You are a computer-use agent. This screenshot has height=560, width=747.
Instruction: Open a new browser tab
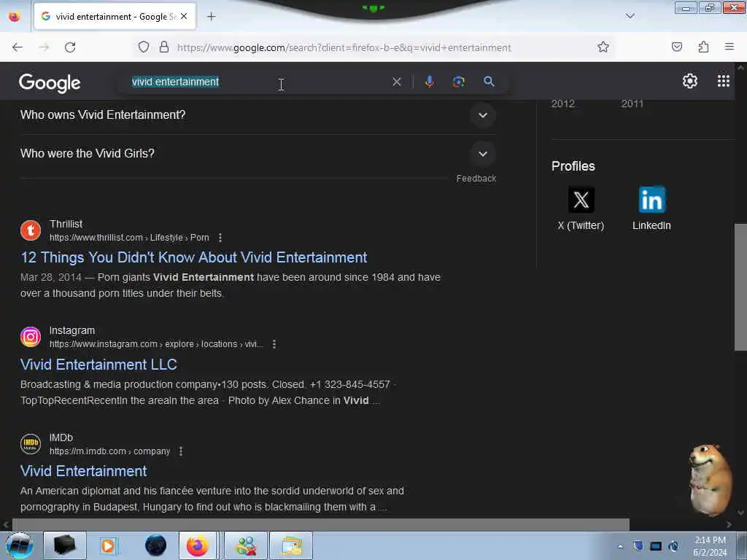[211, 17]
